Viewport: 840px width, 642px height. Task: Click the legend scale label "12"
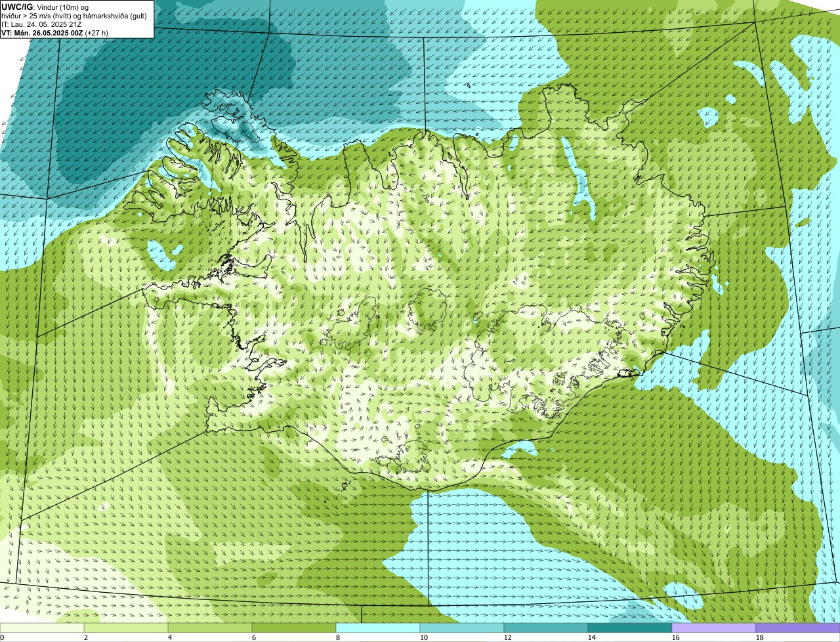[508, 637]
